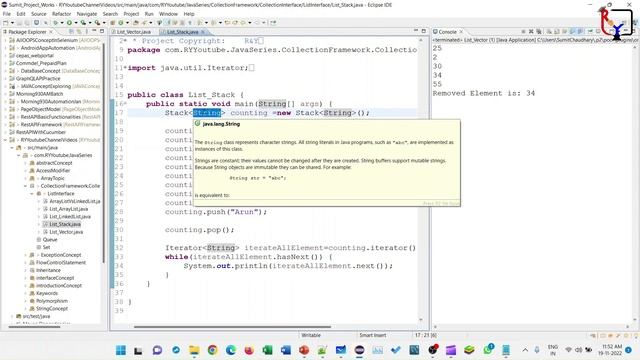
Task: Open the External Tools dropdown arrow
Action: coord(104,23)
